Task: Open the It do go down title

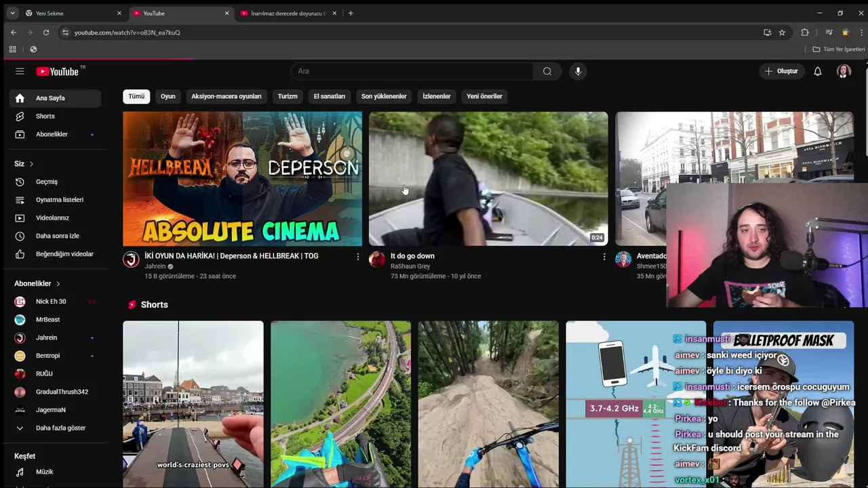Action: tap(412, 256)
